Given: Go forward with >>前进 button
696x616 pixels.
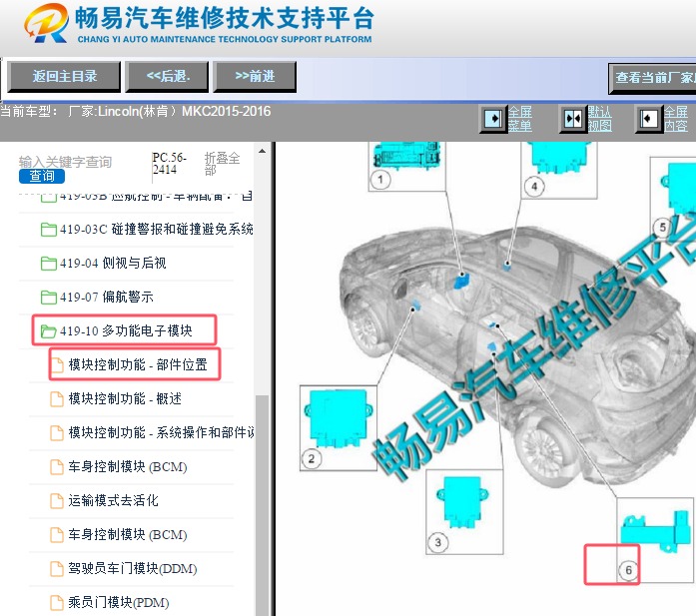Looking at the screenshot, I should (255, 76).
